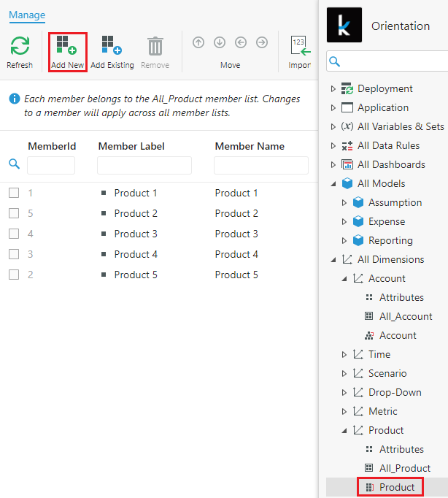
Task: Click the MemberId column header
Action: point(52,146)
